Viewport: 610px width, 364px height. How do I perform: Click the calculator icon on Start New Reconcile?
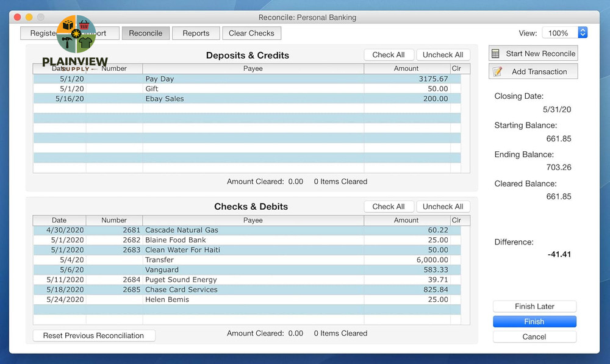(495, 54)
